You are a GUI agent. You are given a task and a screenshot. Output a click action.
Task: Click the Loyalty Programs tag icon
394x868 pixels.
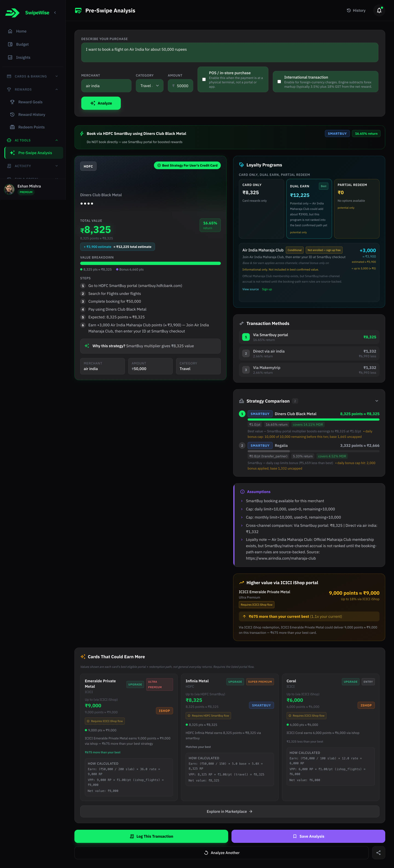pos(241,165)
